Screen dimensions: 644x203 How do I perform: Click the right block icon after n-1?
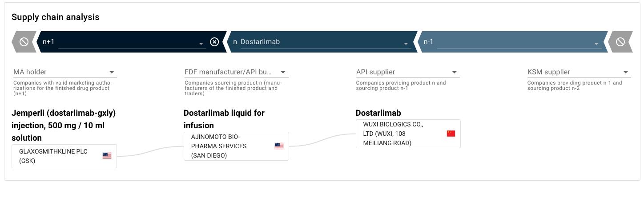(620, 42)
